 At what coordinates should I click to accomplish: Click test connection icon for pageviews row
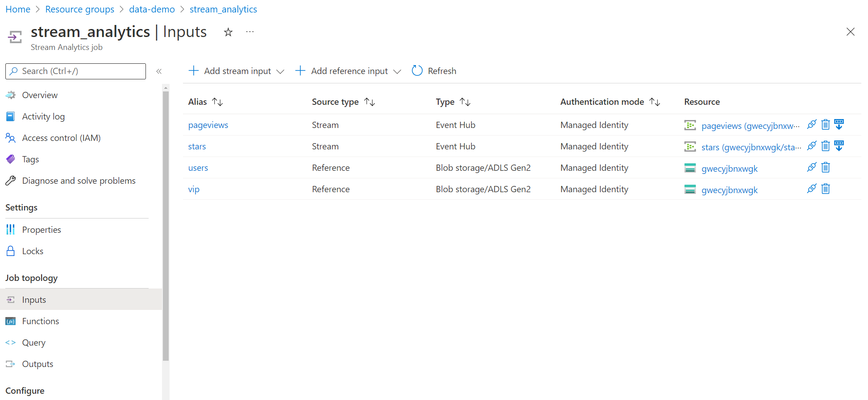tap(811, 124)
